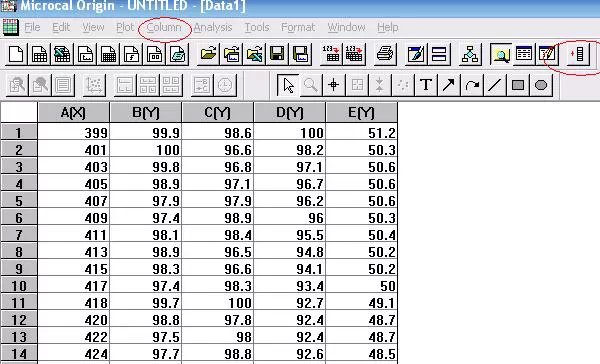
Task: Select the Text tool (T icon)
Action: tap(426, 85)
